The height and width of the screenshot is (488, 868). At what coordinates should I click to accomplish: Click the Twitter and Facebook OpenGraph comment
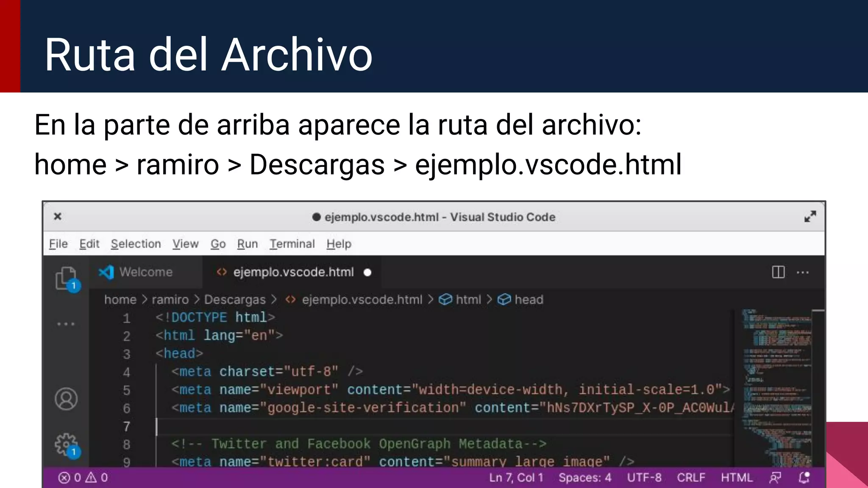359,444
